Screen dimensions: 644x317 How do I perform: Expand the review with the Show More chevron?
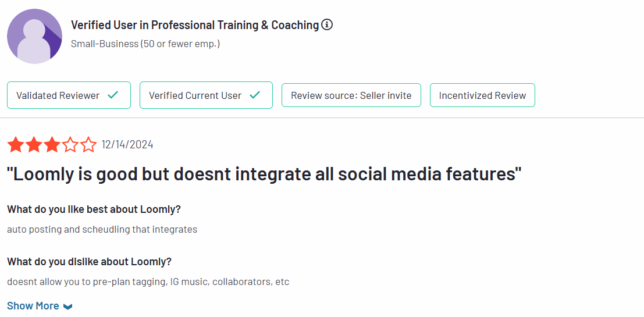coord(68,307)
